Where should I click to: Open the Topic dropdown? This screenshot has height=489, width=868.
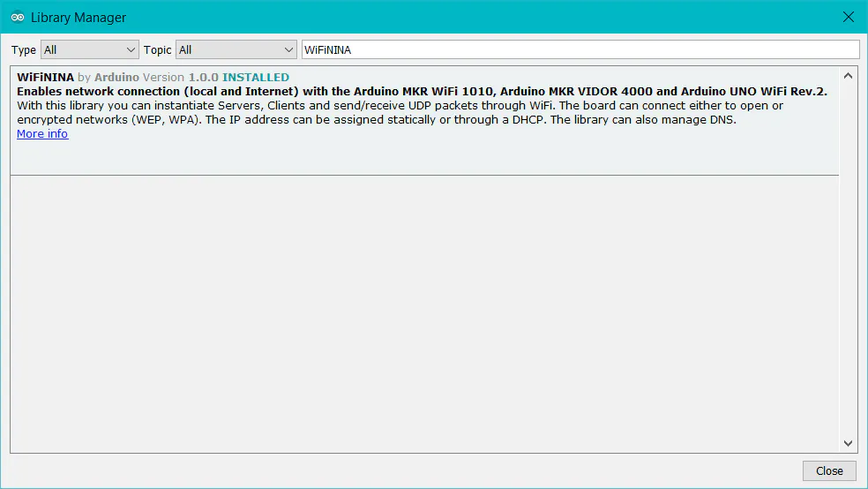click(x=236, y=49)
